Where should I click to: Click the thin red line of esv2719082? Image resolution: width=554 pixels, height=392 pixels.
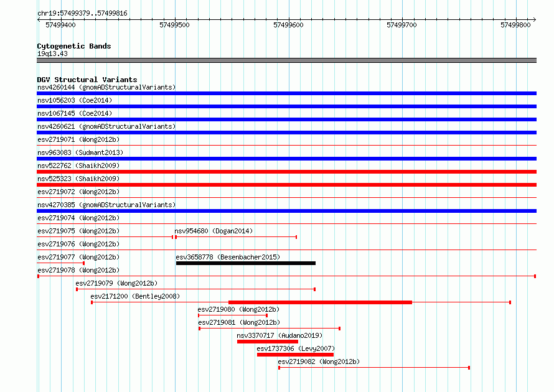374,368
